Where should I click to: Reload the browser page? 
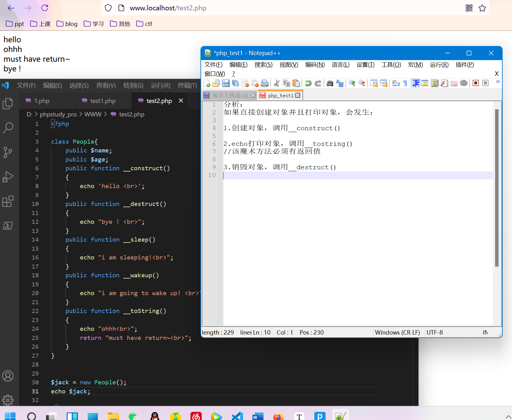(45, 8)
